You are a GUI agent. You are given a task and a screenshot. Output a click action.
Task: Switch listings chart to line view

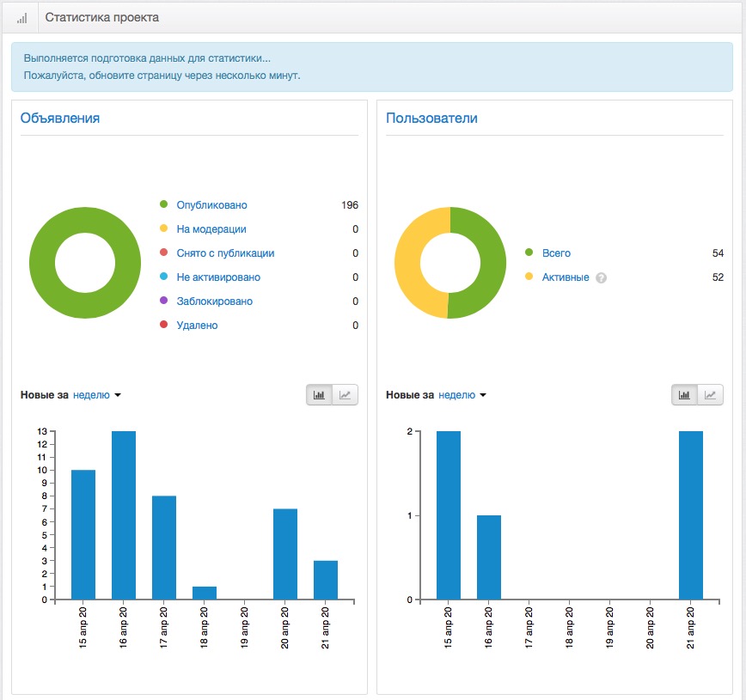345,395
